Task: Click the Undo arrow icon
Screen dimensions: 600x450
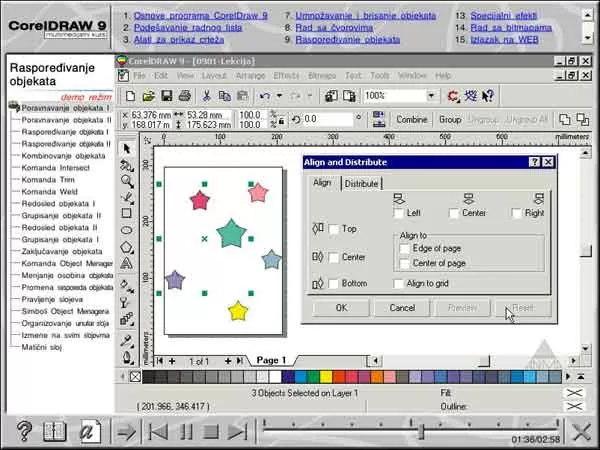Action: [265, 96]
